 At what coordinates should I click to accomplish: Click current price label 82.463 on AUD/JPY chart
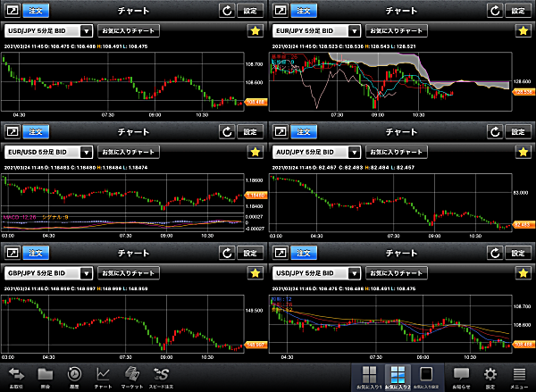(x=523, y=224)
